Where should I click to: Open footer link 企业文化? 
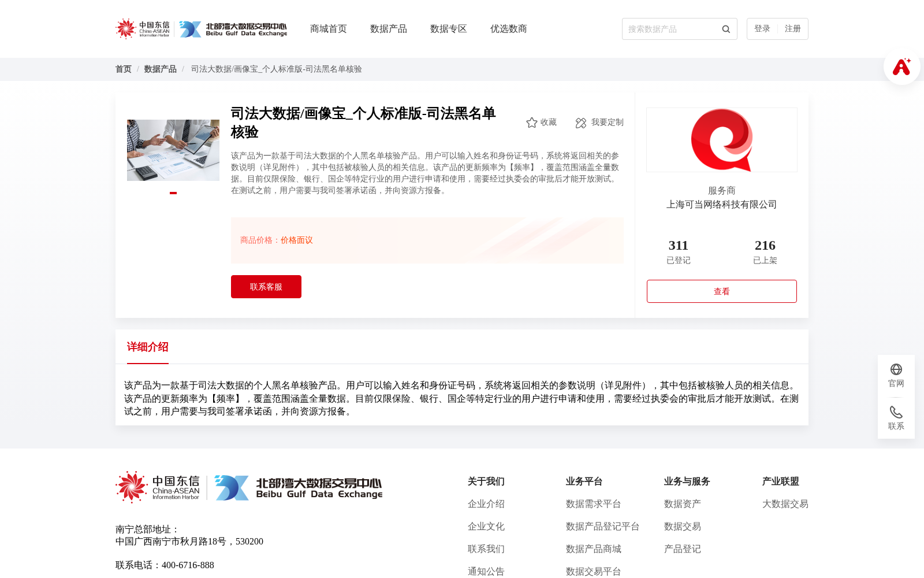486,527
